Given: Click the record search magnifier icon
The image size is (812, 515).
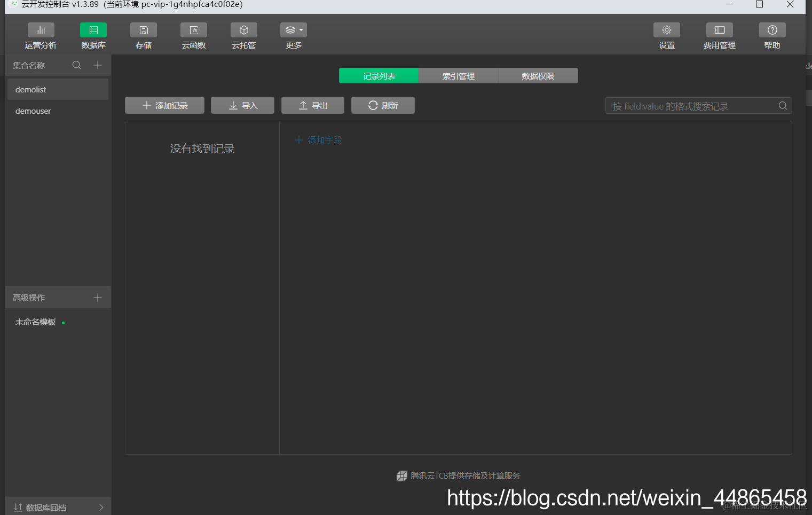Looking at the screenshot, I should pos(783,106).
